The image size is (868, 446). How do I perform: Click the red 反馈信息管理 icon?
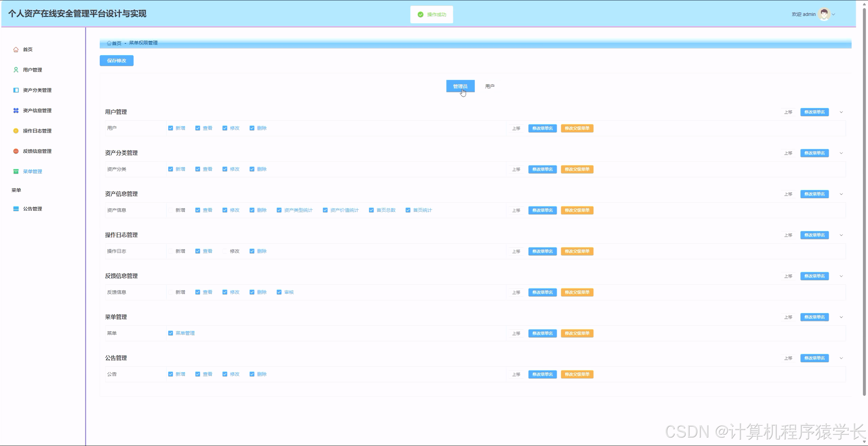(x=16, y=151)
